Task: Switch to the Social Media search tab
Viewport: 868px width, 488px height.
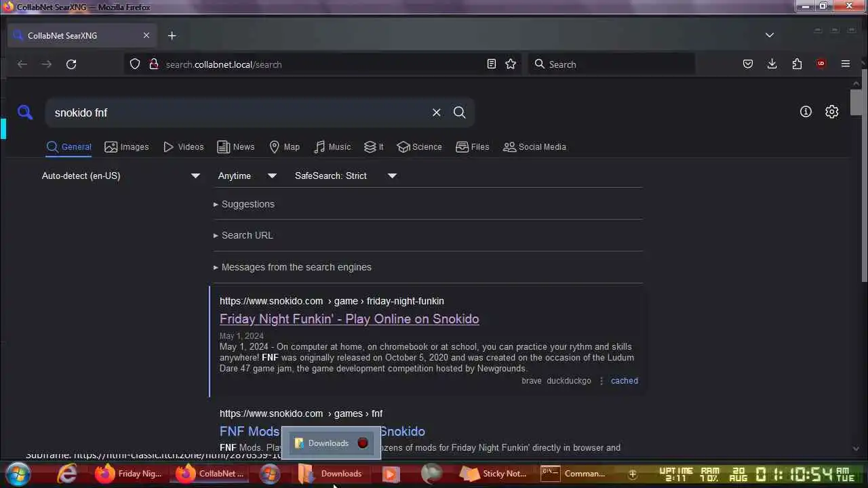Action: point(534,147)
